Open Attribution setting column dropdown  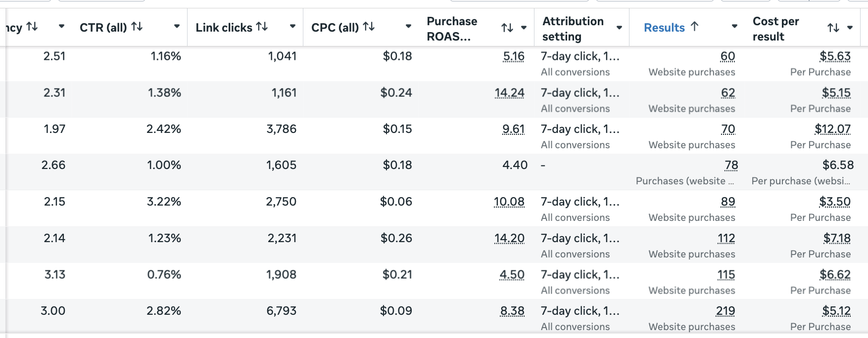click(619, 28)
